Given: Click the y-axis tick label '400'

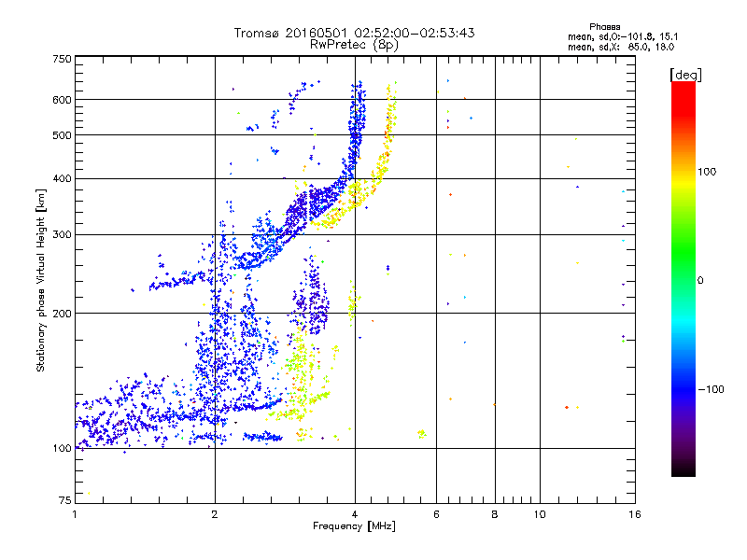Looking at the screenshot, I should click(62, 178).
